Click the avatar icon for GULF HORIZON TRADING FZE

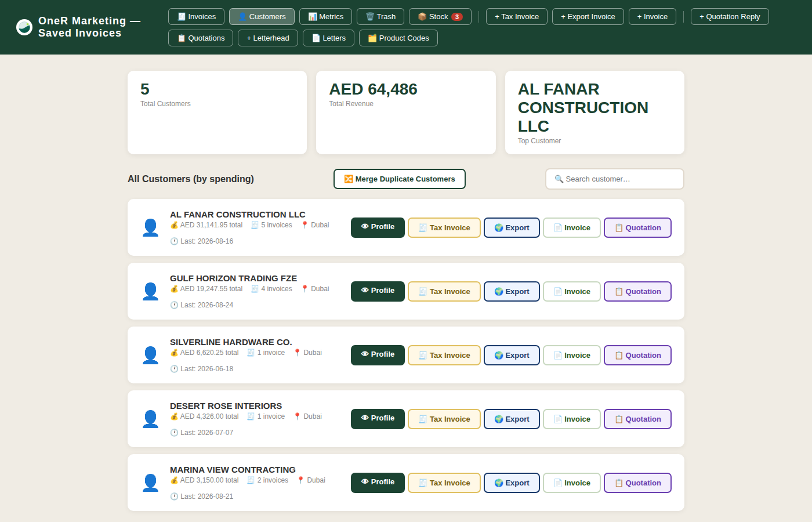[x=151, y=291]
